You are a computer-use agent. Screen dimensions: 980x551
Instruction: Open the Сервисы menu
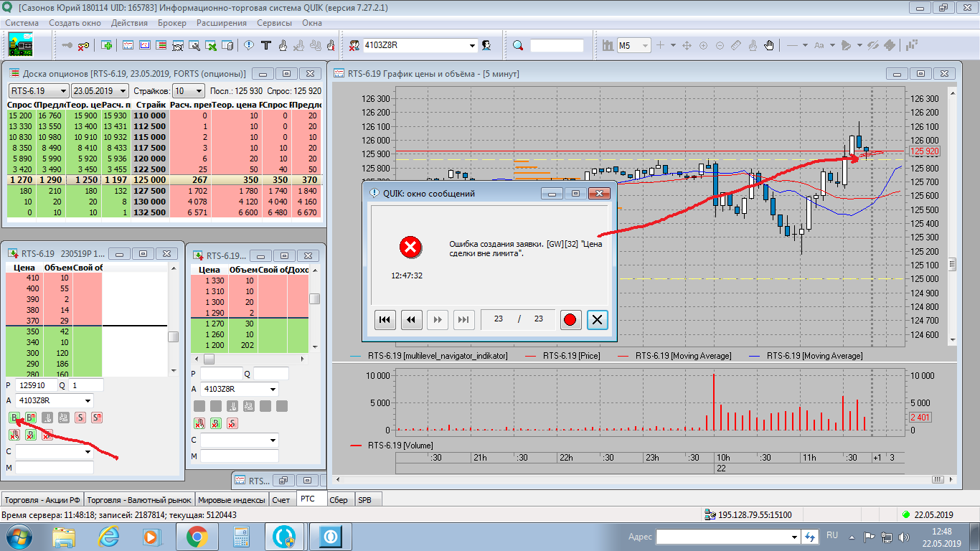pos(274,23)
